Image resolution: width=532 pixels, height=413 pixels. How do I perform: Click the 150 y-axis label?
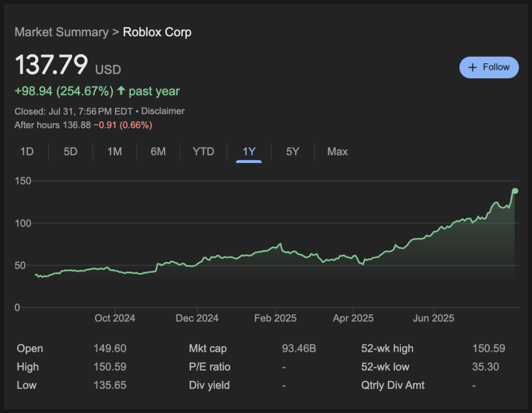[23, 181]
